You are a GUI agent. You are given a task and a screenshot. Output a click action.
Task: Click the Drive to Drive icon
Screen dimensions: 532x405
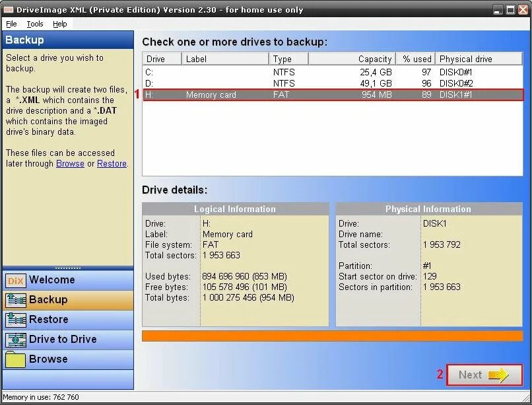point(16,340)
